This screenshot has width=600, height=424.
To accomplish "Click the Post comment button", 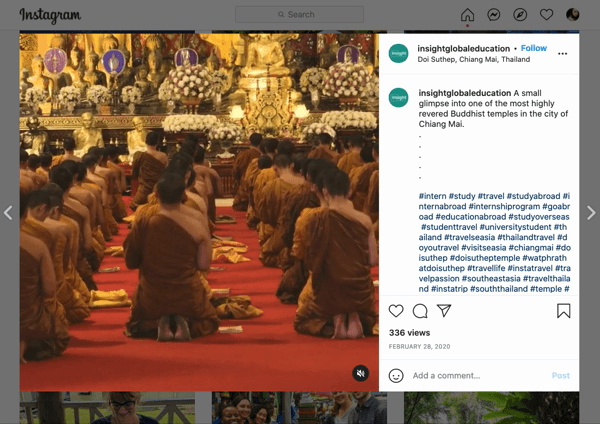I will tap(561, 375).
